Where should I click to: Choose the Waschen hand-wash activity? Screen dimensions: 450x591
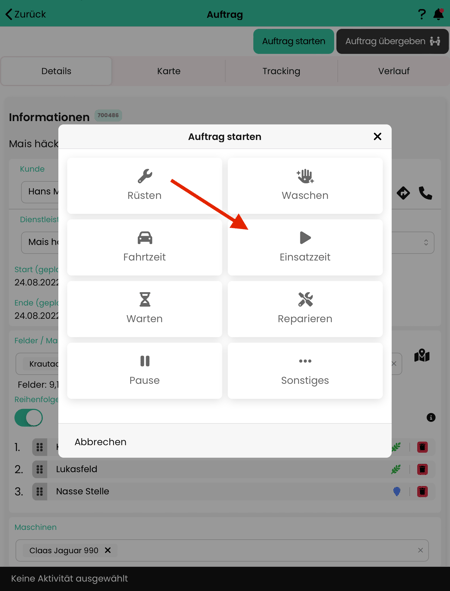[305, 186]
